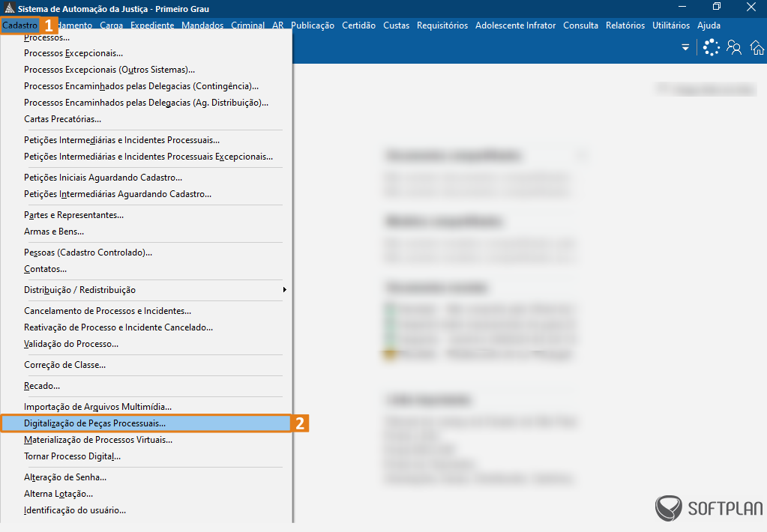Viewport: 767px width, 532px height.
Task: Select Processos Excepcionais... menu entry
Action: click(73, 53)
